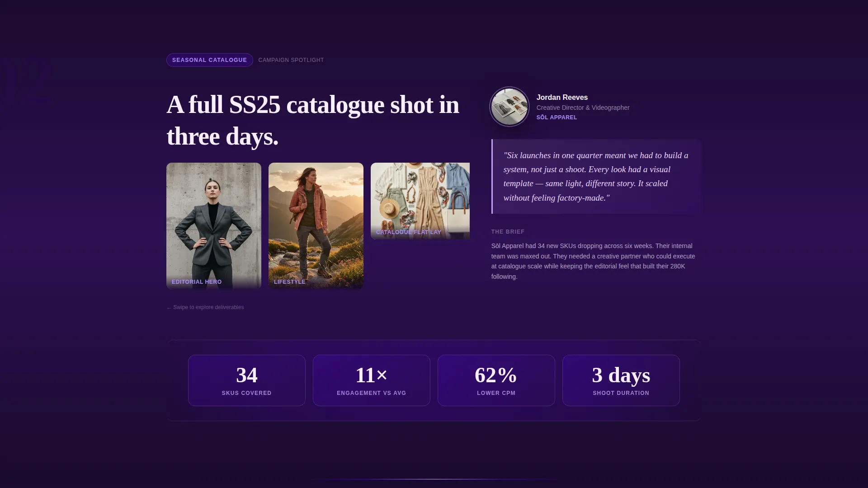Select the 62% Lower CPM stat card
The image size is (868, 488).
[496, 380]
